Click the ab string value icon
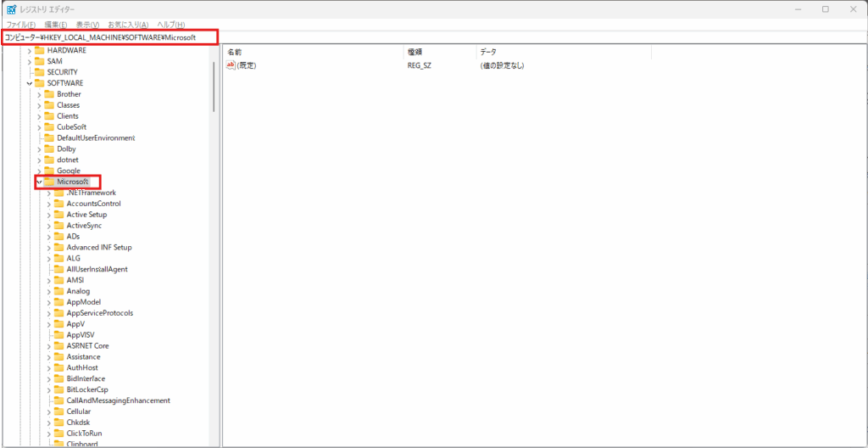 pyautogui.click(x=231, y=65)
